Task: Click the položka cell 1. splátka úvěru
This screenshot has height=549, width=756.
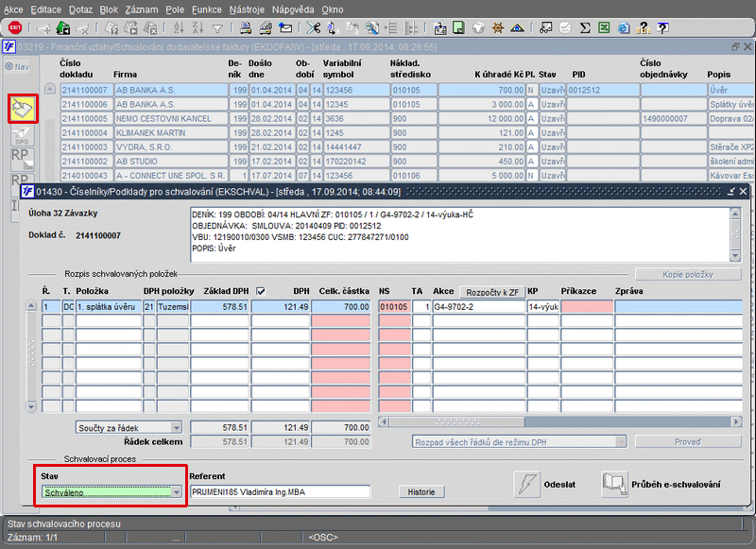Action: [109, 306]
